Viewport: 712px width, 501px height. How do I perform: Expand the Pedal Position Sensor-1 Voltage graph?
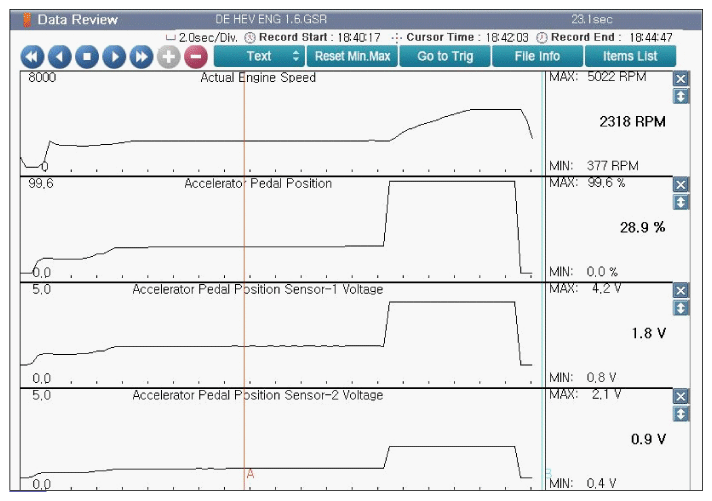coord(681,307)
